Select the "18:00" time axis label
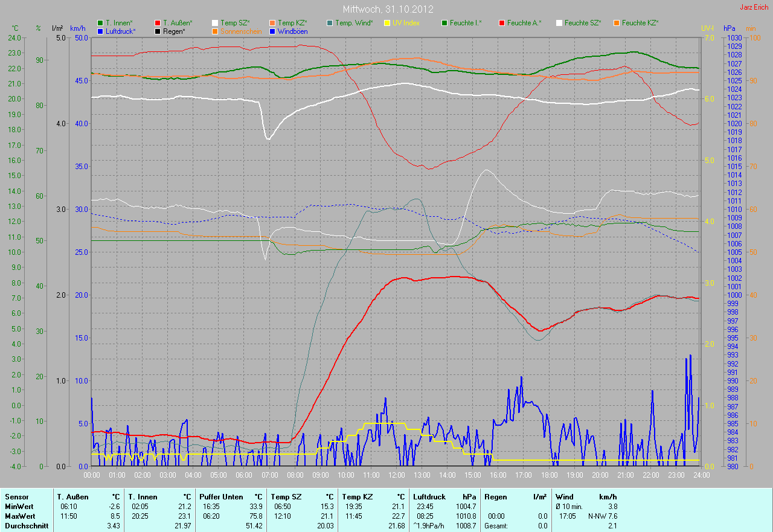The width and height of the screenshot is (773, 532). click(549, 475)
